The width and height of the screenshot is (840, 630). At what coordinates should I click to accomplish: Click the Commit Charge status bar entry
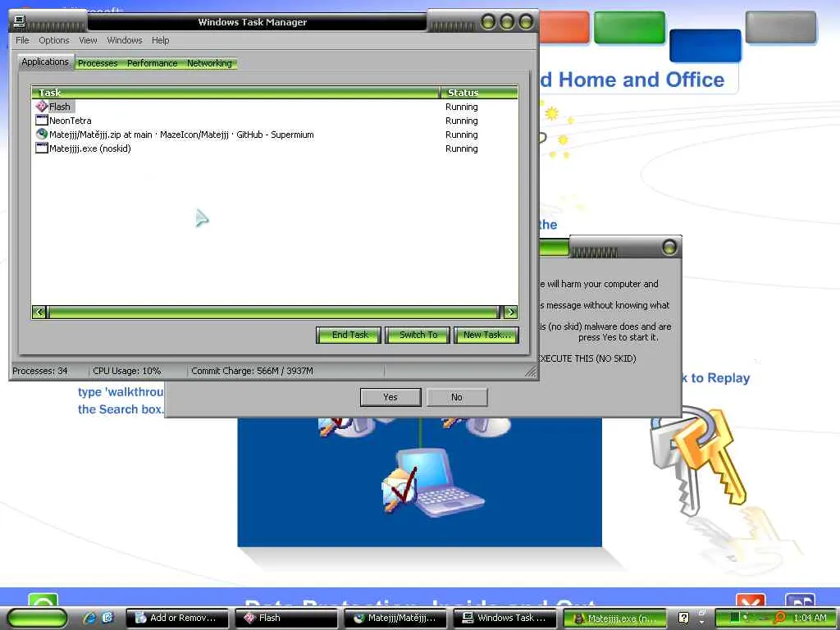coord(252,371)
